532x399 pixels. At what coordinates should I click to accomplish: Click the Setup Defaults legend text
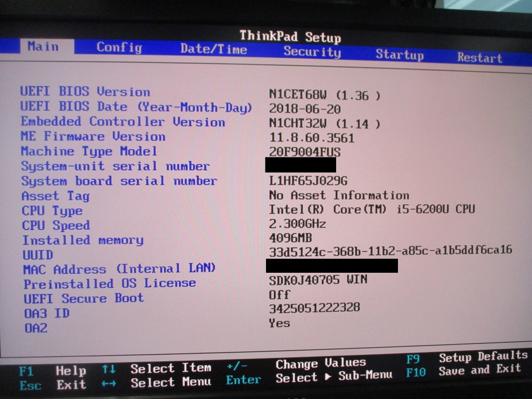[x=484, y=356]
